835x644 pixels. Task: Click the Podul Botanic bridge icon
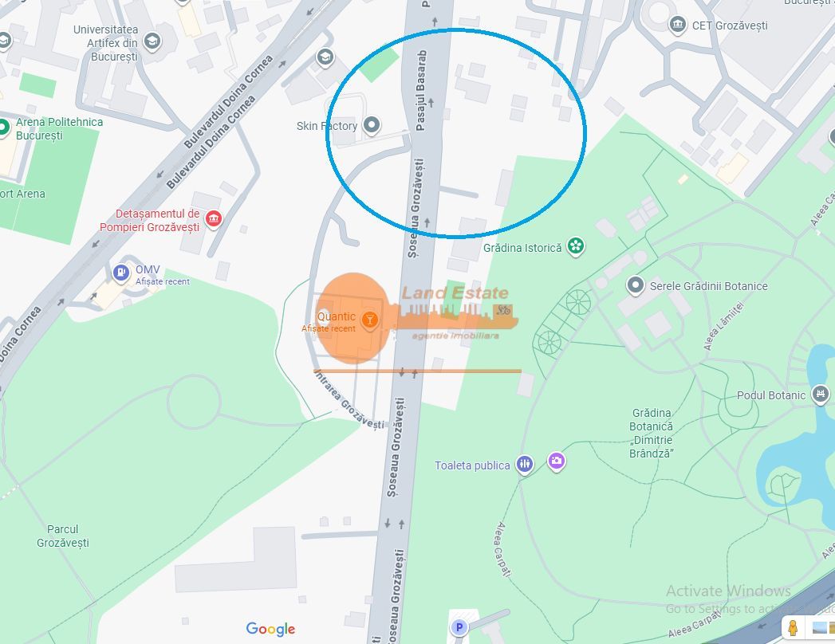(821, 394)
